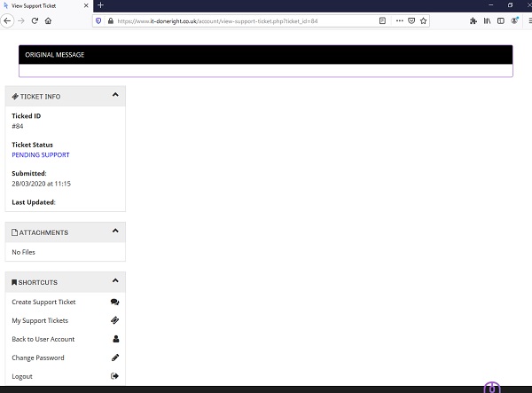Save page to Pocket icon
The height and width of the screenshot is (393, 532).
(411, 21)
